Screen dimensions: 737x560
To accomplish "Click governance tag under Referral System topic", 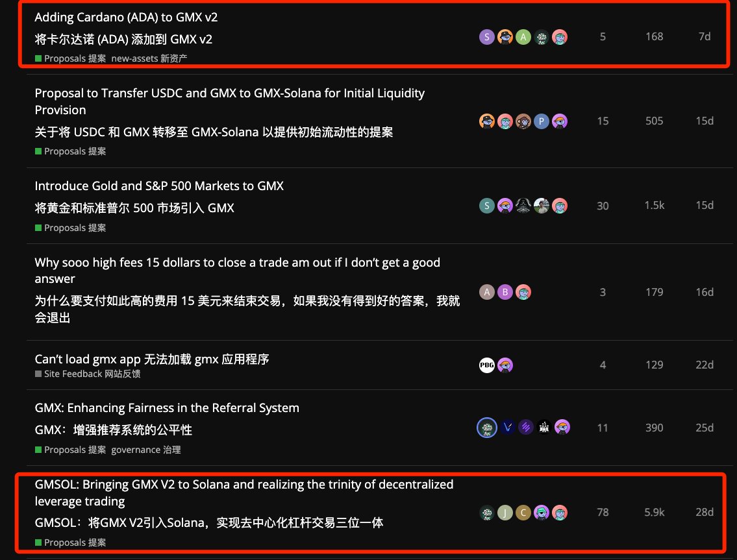I will pos(145,450).
